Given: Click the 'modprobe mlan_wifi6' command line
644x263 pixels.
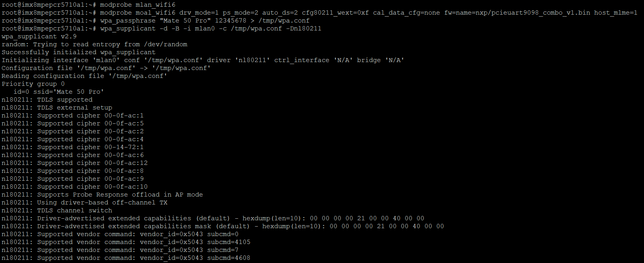Looking at the screenshot, I should (137, 5).
